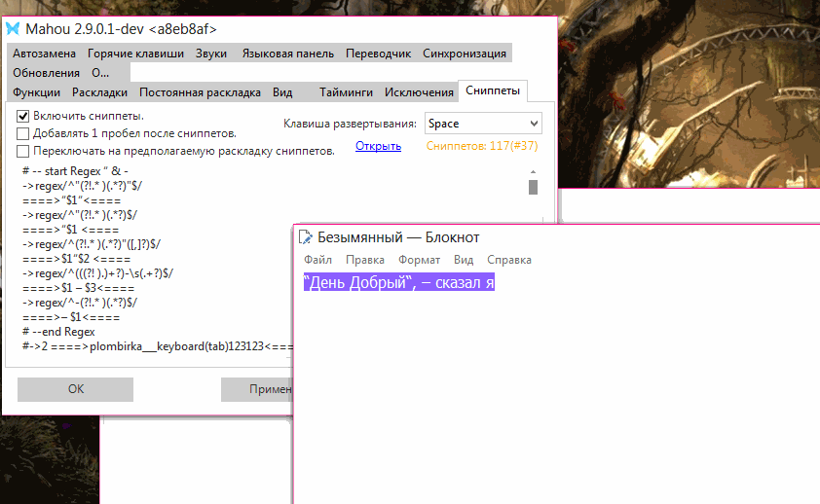The image size is (820, 504).
Task: Open the Звуки tab
Action: (x=211, y=54)
